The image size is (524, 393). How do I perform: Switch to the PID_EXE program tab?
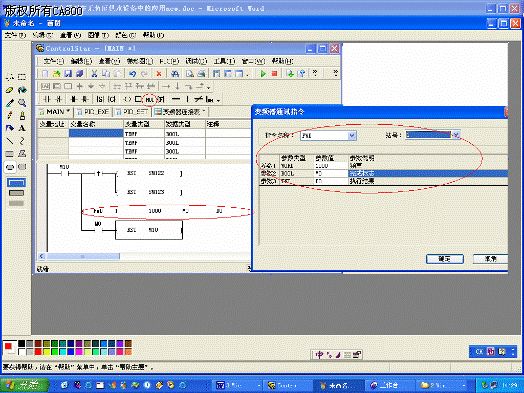point(93,112)
